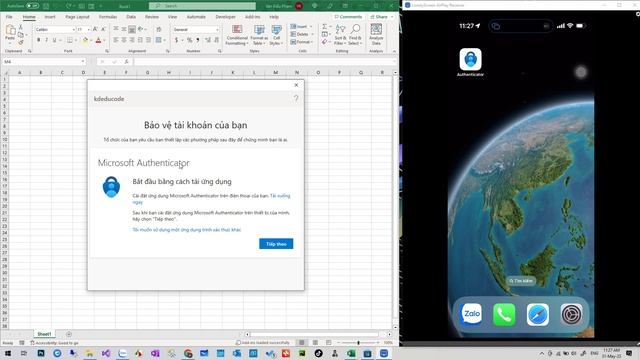Expand the General number format dropdown
This screenshot has width=640, height=360.
pos(217,29)
